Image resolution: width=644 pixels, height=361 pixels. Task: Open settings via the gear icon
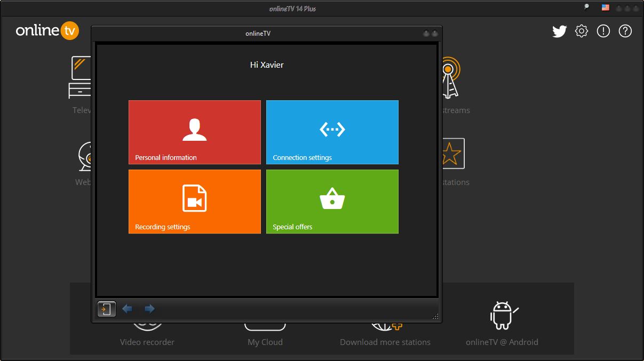582,31
